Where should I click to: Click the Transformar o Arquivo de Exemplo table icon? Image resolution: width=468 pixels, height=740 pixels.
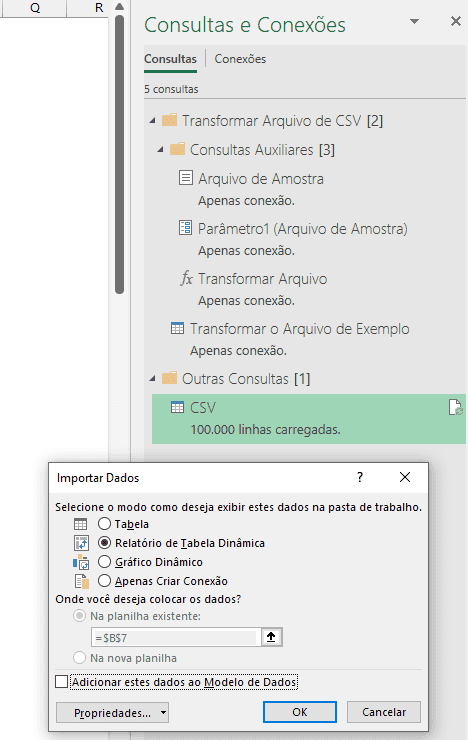(x=177, y=328)
